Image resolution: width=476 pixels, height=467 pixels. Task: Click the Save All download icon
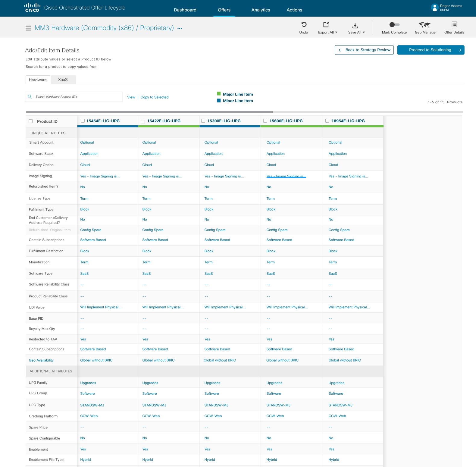[x=355, y=26]
